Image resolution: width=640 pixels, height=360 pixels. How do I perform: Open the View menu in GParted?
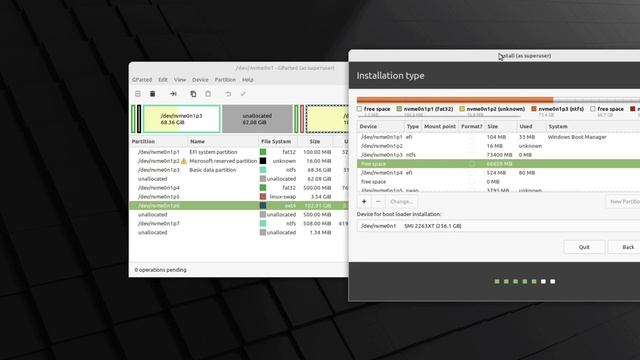[x=180, y=80]
